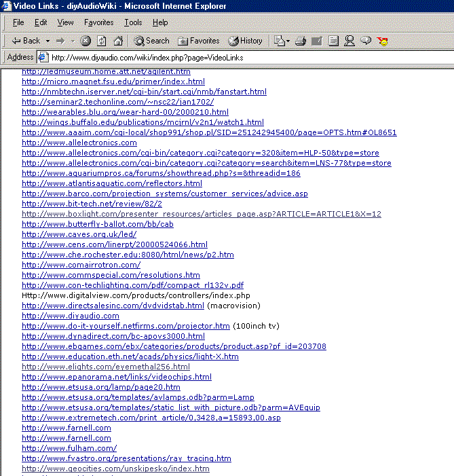This screenshot has width=454, height=476.
Task: Open the seminar2.techonline.com link
Action: (x=118, y=102)
